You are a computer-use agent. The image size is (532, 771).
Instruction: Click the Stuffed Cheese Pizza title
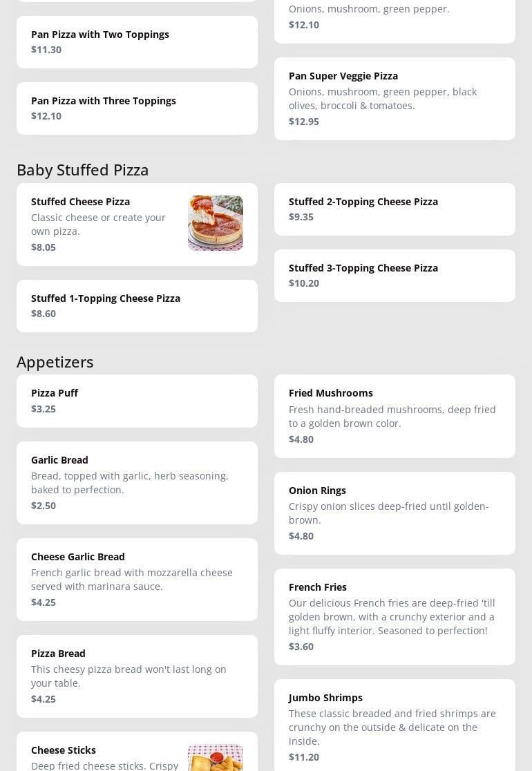pyautogui.click(x=81, y=202)
